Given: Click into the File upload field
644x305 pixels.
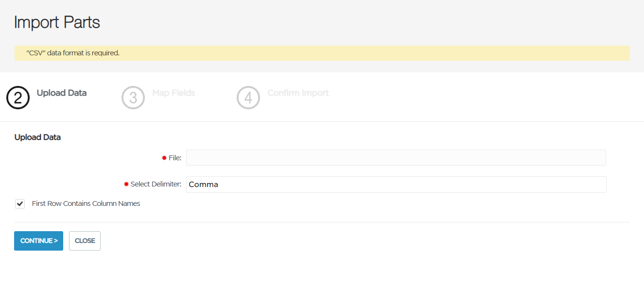Looking at the screenshot, I should (396, 158).
